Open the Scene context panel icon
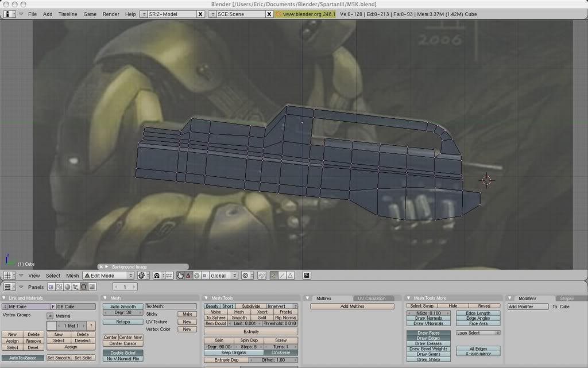This screenshot has height=368, width=588. pos(92,287)
